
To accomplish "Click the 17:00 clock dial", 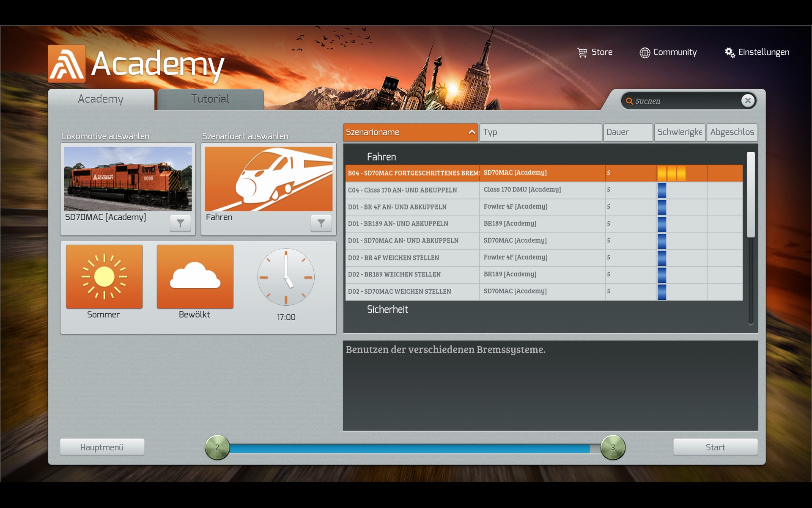I will click(x=286, y=277).
